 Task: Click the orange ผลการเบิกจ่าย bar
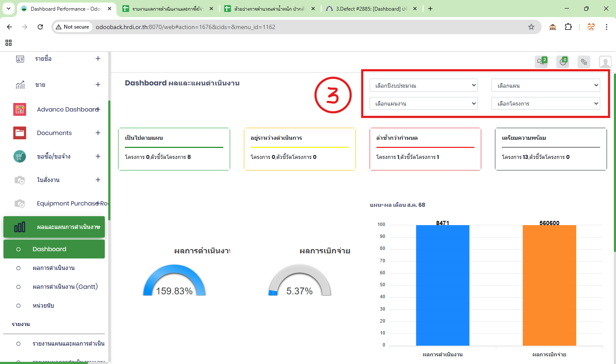[x=549, y=285]
